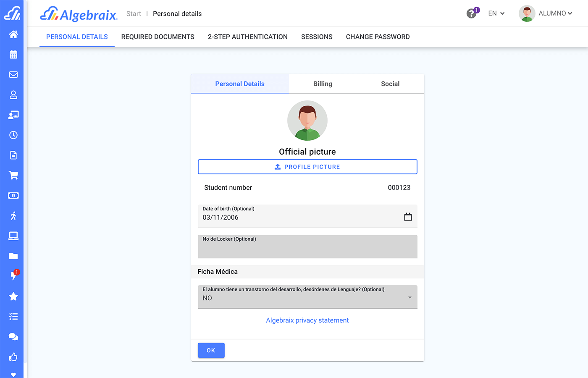The image size is (588, 378).
Task: Open the folder icon in sidebar
Action: (13, 256)
